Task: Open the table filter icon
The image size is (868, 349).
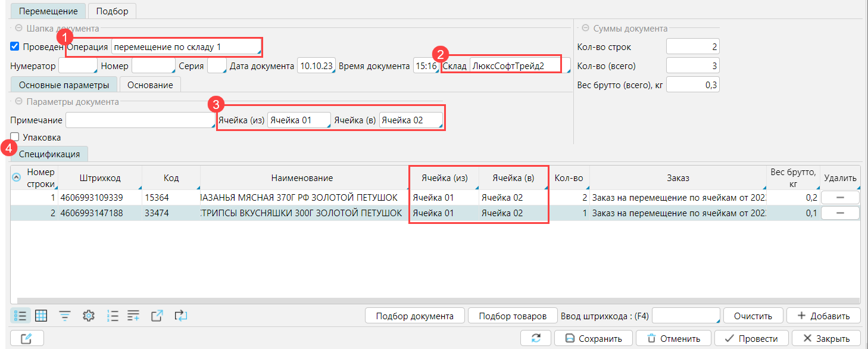Action: (x=64, y=316)
